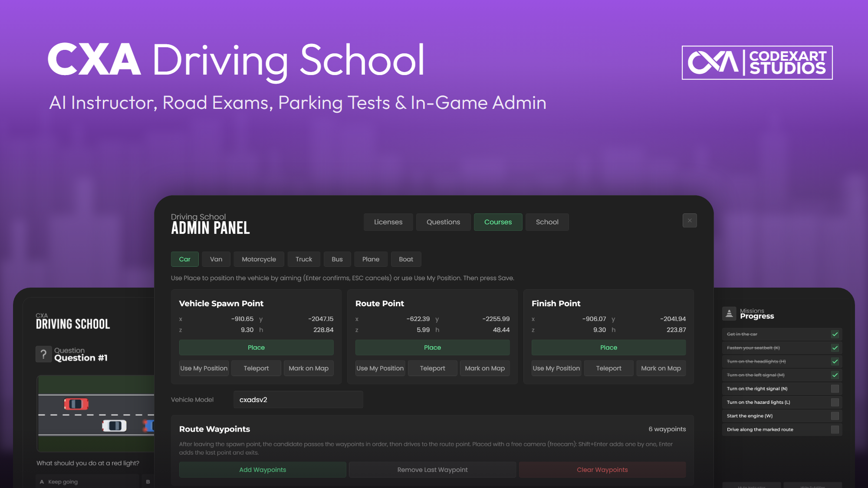Click Place under Route Point

(432, 347)
